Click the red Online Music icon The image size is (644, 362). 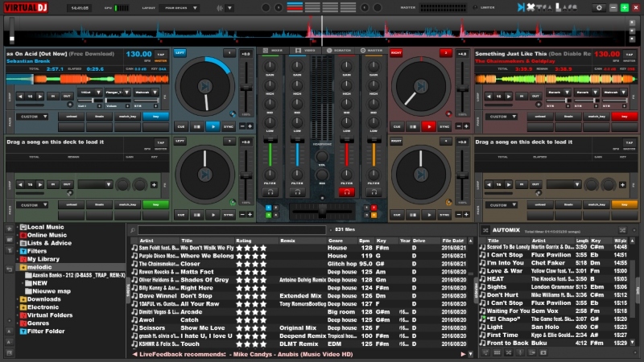click(23, 235)
